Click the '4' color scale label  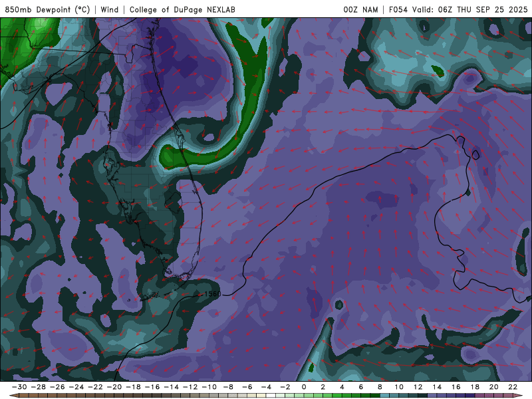point(342,387)
